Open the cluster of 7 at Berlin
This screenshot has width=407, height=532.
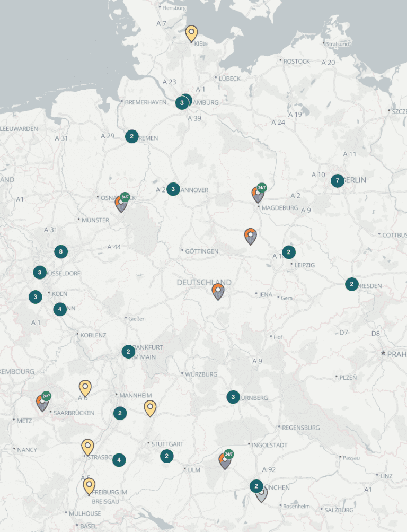(x=338, y=181)
